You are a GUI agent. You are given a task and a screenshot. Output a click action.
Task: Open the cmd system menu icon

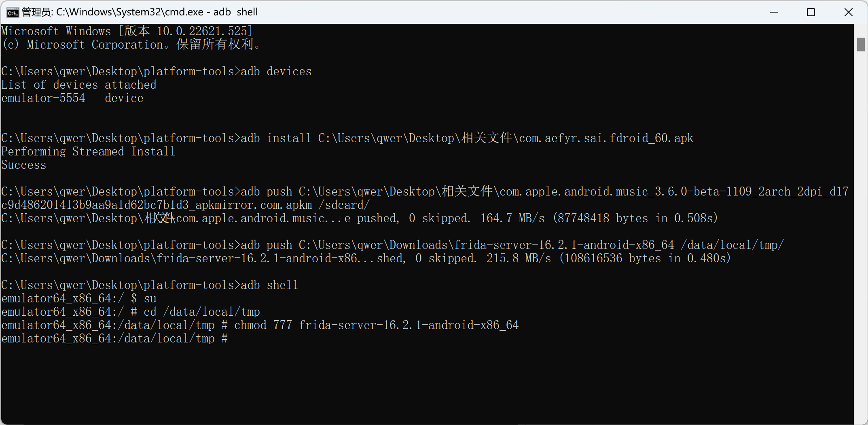[x=13, y=13]
